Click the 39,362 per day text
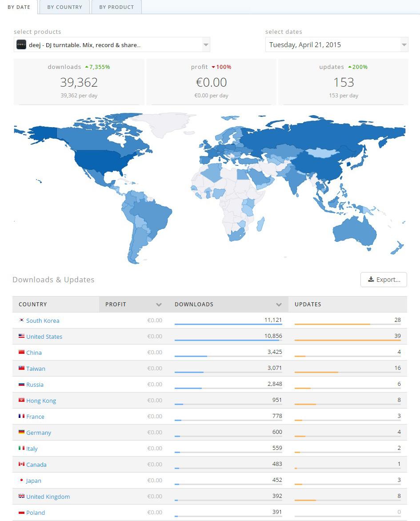 [79, 96]
